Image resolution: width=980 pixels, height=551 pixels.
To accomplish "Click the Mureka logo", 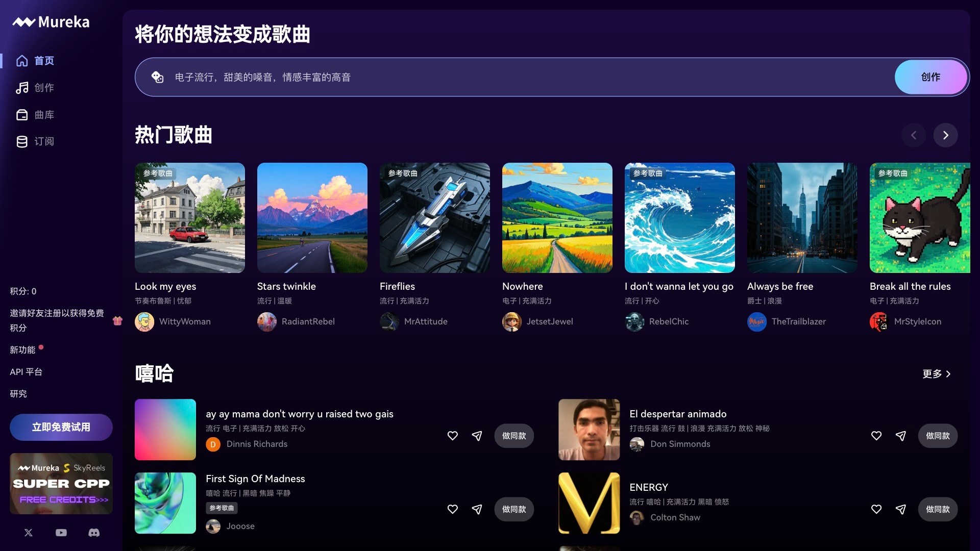I will click(50, 21).
